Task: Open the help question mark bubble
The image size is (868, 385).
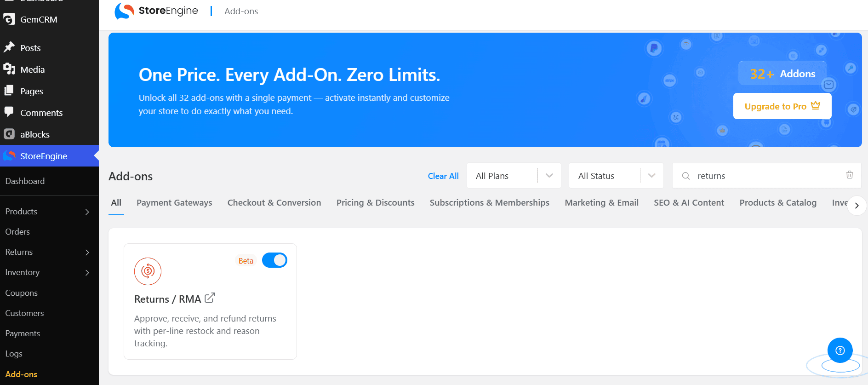Action: pyautogui.click(x=840, y=351)
